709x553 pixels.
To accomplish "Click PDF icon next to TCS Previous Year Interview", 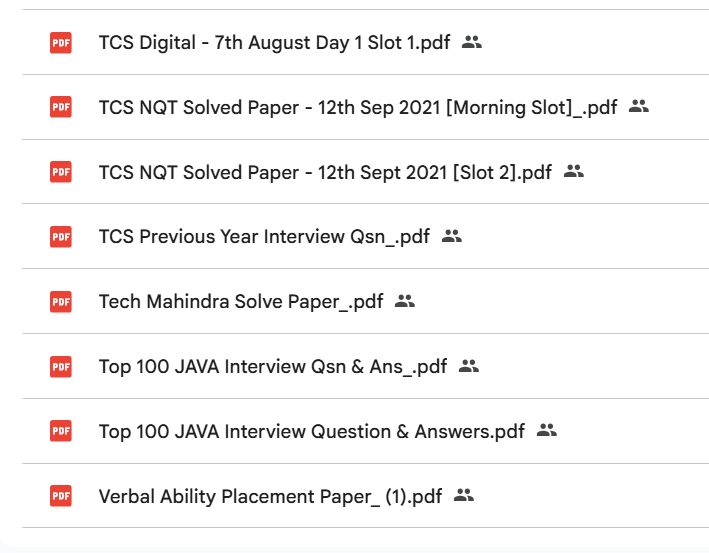I will click(x=61, y=237).
